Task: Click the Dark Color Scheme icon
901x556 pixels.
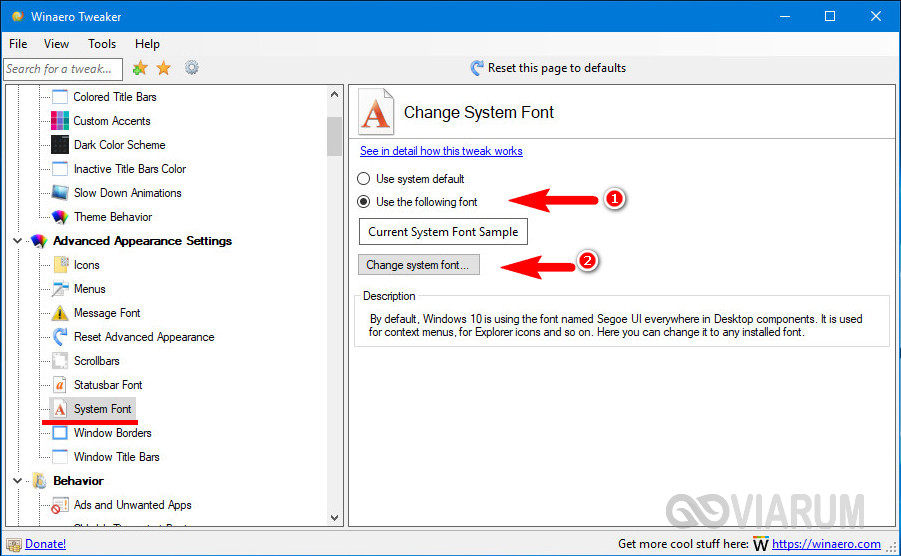Action: coord(60,145)
